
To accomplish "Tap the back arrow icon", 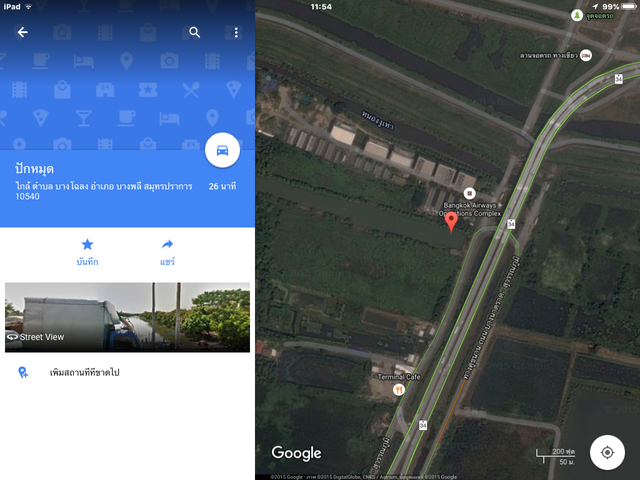I will (x=22, y=32).
